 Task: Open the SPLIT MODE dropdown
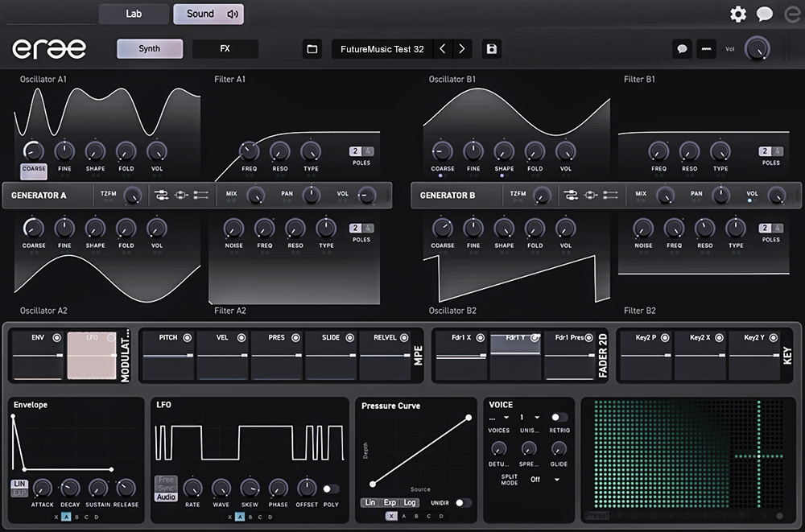click(x=545, y=480)
